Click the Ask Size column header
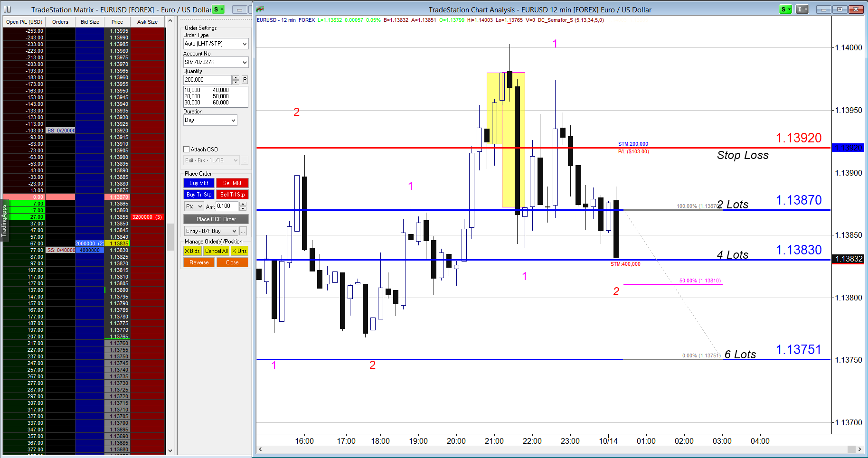 [147, 22]
